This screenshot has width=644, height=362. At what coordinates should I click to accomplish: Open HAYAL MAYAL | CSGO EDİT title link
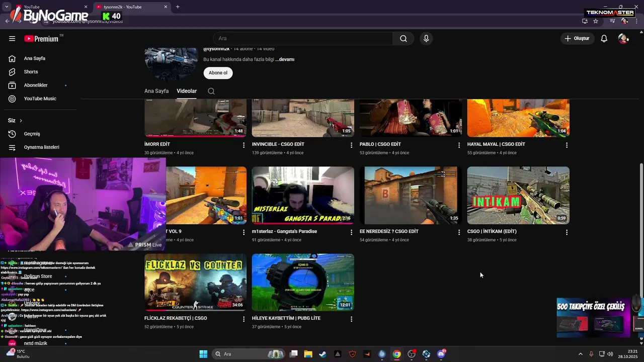coord(496,144)
